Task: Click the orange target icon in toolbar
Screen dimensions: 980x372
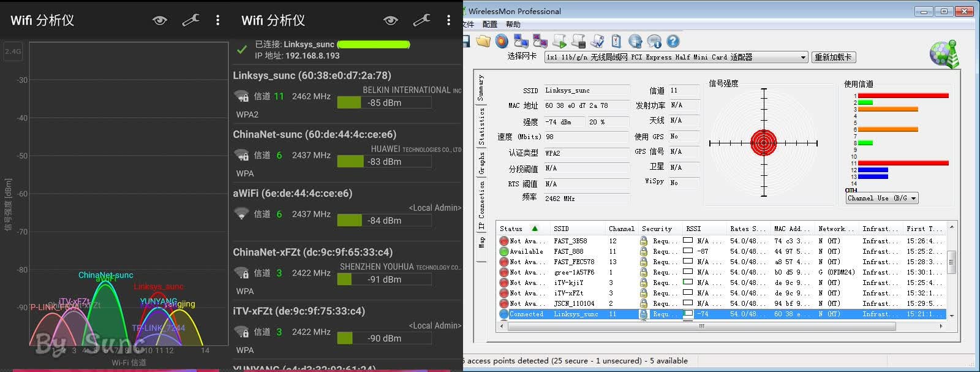Action: pos(502,41)
